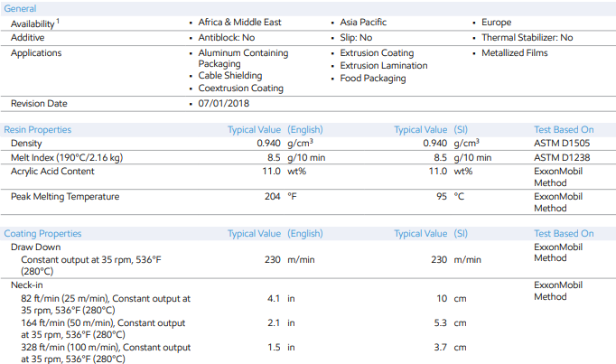Select the Africa & Middle East entry
The height and width of the screenshot is (364, 616).
pyautogui.click(x=238, y=23)
